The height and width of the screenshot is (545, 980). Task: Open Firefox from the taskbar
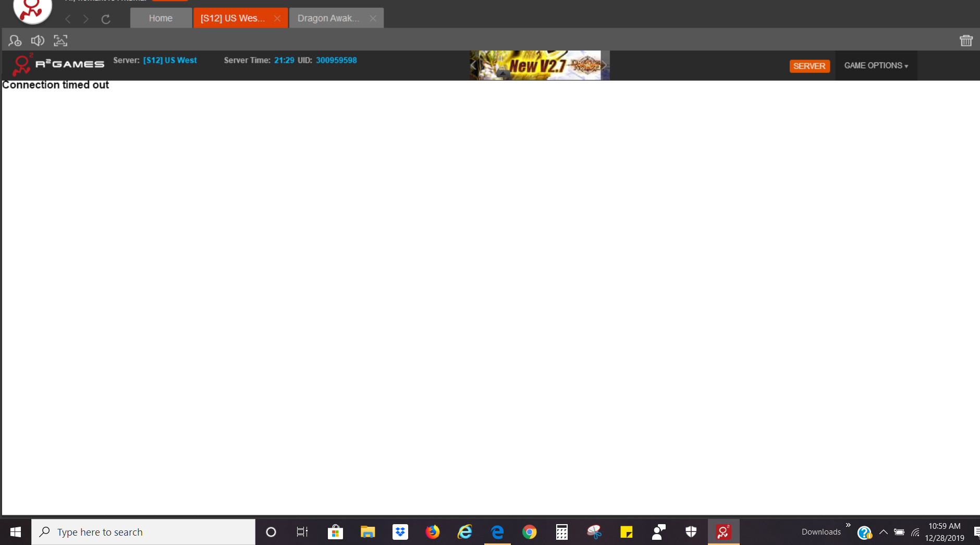click(432, 532)
